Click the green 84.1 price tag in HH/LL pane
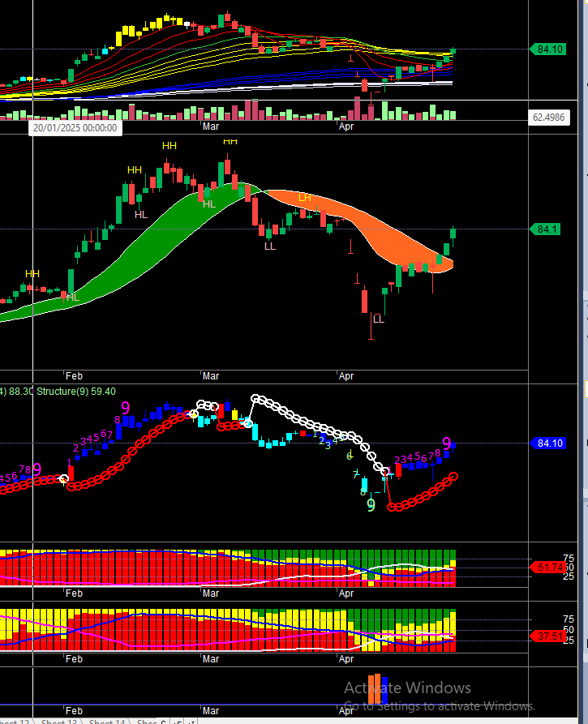Image resolution: width=588 pixels, height=724 pixels. (546, 229)
